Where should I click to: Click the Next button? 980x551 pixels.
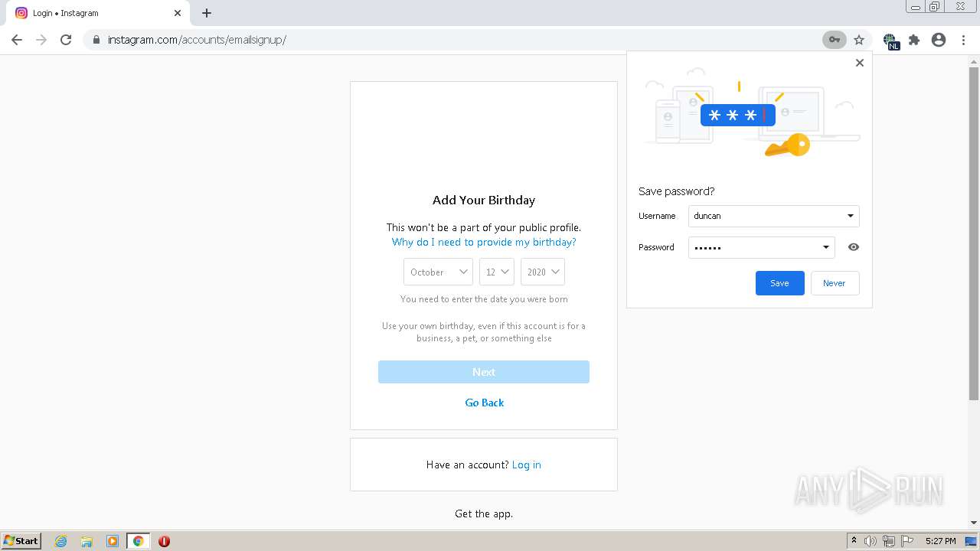(x=484, y=372)
